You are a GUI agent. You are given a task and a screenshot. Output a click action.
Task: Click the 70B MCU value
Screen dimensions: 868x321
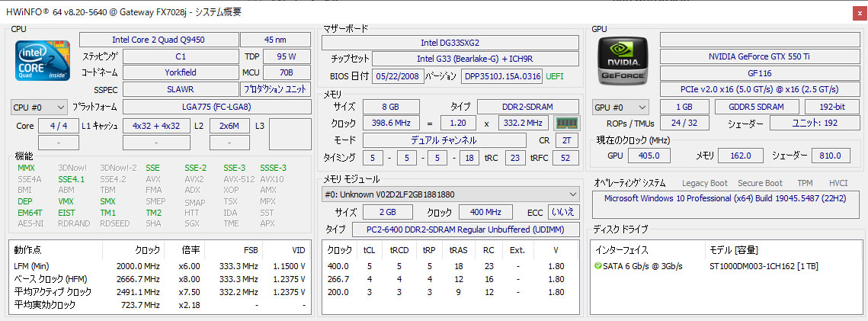tap(287, 72)
